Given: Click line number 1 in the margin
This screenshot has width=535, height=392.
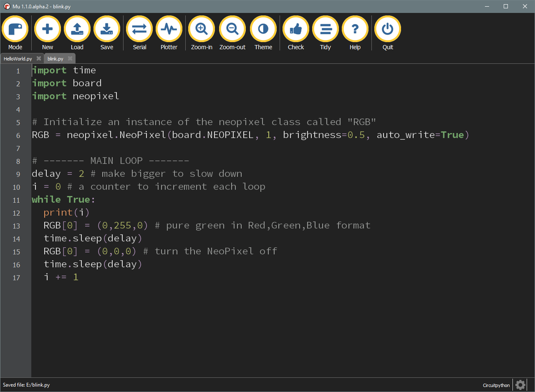Looking at the screenshot, I should click(18, 71).
